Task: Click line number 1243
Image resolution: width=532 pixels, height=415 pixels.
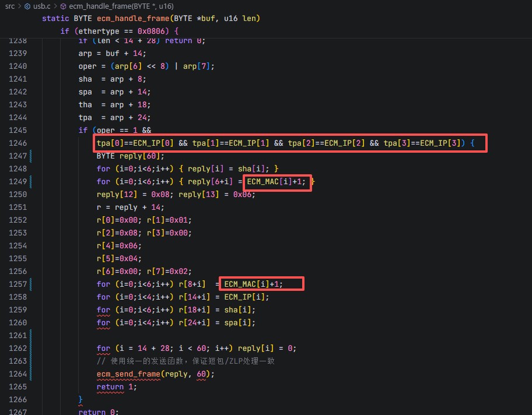Action: click(x=17, y=104)
